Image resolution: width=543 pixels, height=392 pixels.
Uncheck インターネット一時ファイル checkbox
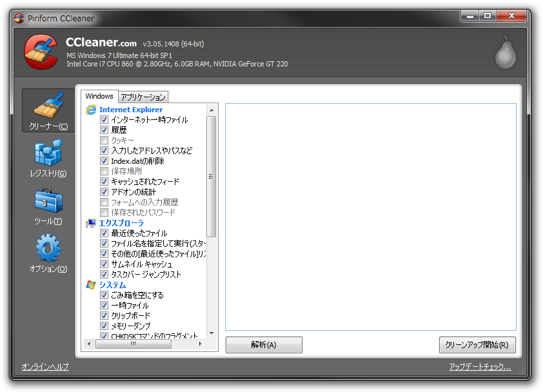pyautogui.click(x=104, y=120)
